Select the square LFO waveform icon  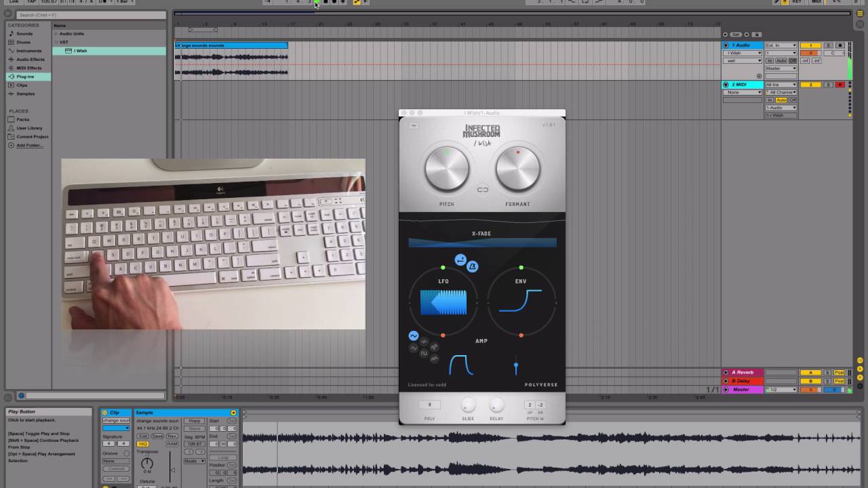point(424,352)
